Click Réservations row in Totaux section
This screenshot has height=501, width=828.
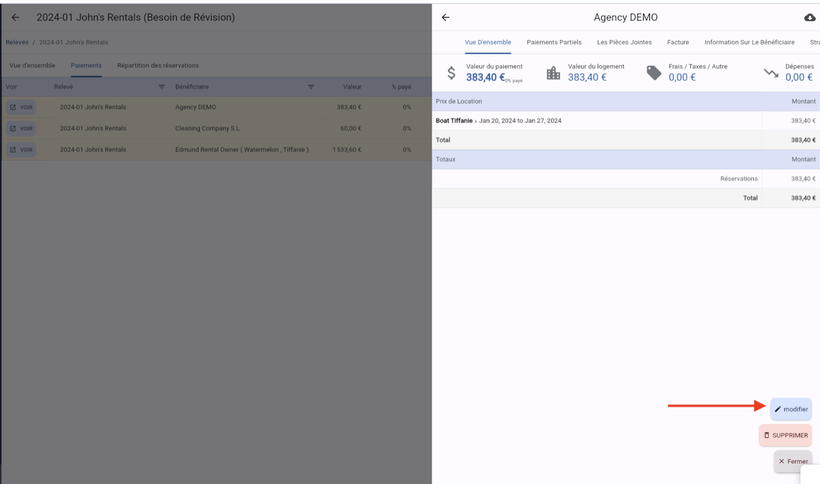[x=626, y=179]
